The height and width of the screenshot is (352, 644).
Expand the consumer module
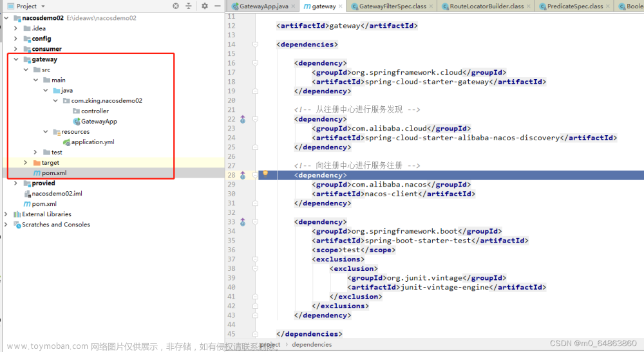click(x=15, y=49)
